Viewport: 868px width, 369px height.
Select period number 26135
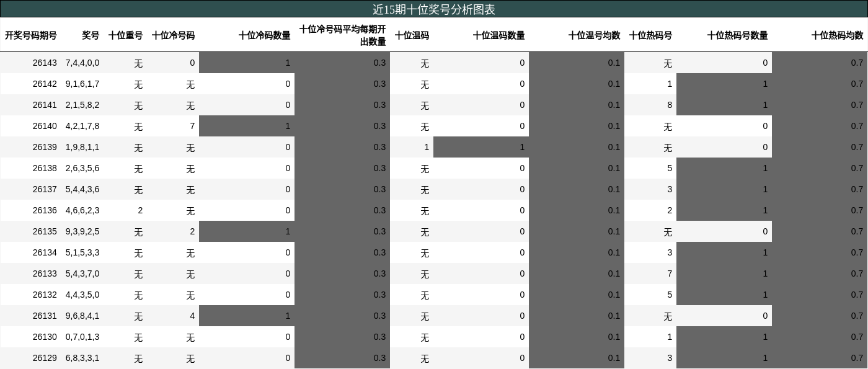point(45,231)
